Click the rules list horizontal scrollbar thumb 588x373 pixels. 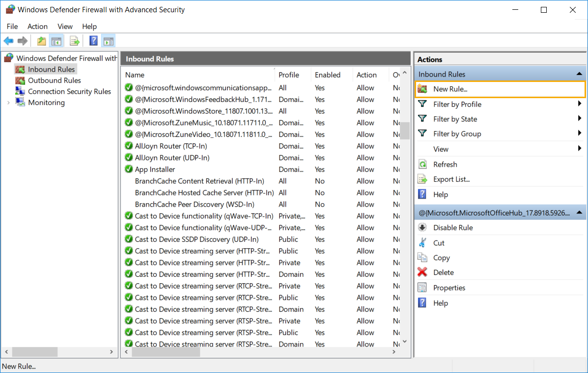[x=166, y=352]
